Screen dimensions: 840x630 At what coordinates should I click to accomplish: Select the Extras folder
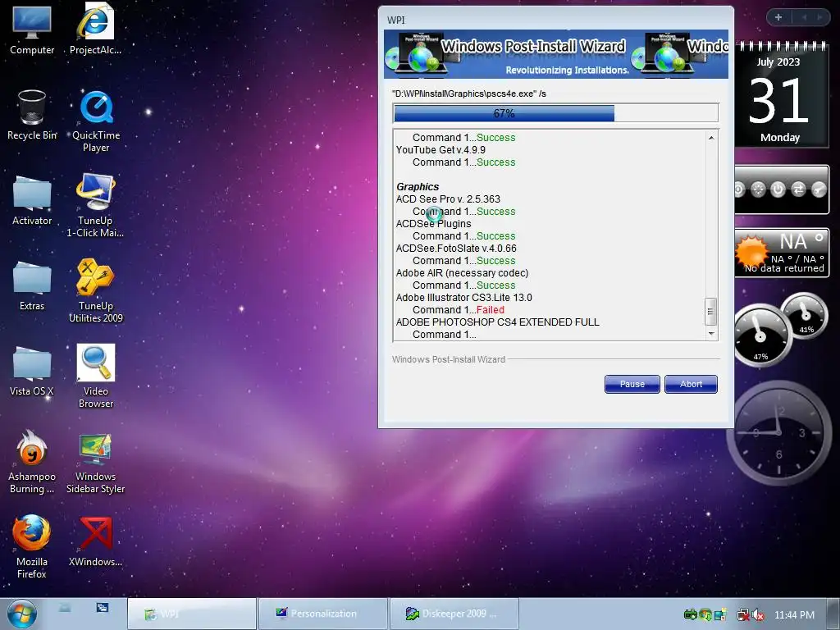coord(32,286)
